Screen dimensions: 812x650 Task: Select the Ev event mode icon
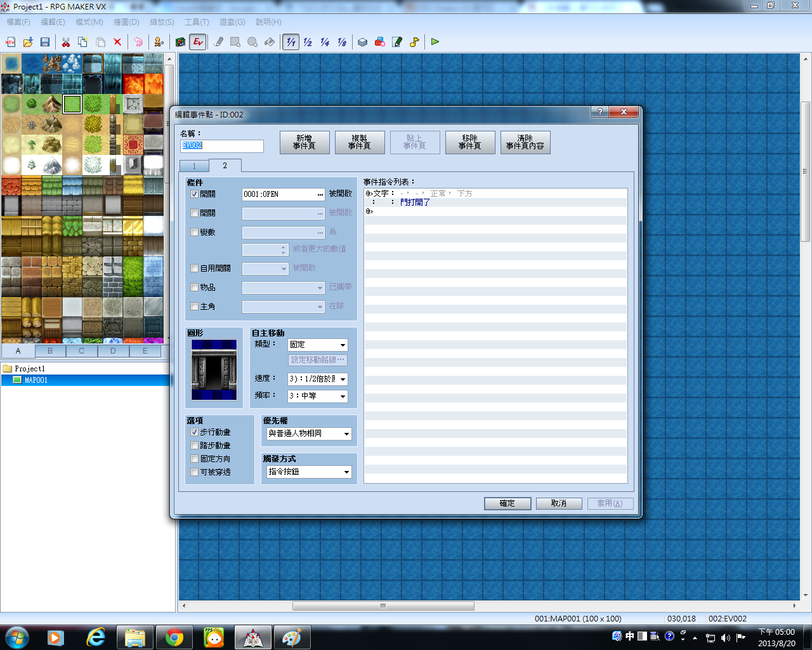pos(198,42)
